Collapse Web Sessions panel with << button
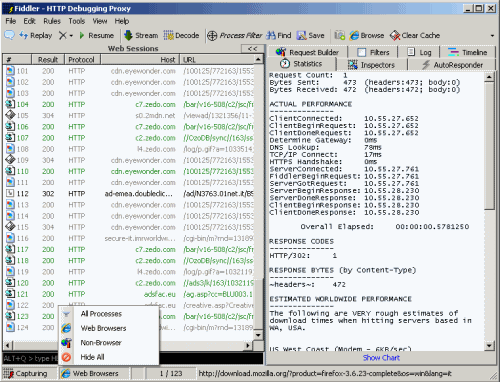The image size is (500, 382). pyautogui.click(x=253, y=49)
